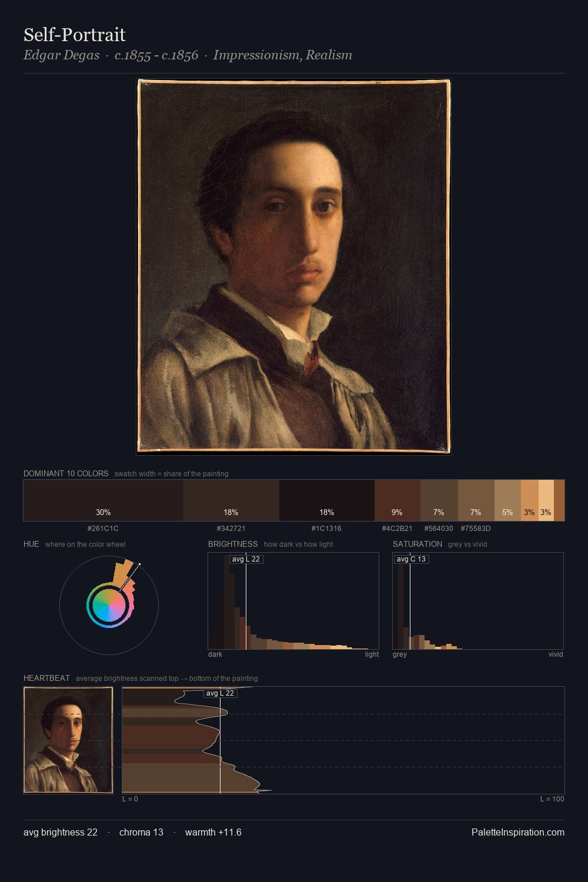Click the 'dark' axis label
588x882 pixels.
coord(215,654)
